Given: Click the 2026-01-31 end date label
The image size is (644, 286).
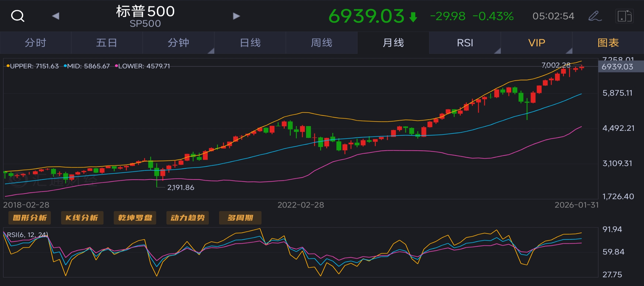Looking at the screenshot, I should pyautogui.click(x=577, y=205).
